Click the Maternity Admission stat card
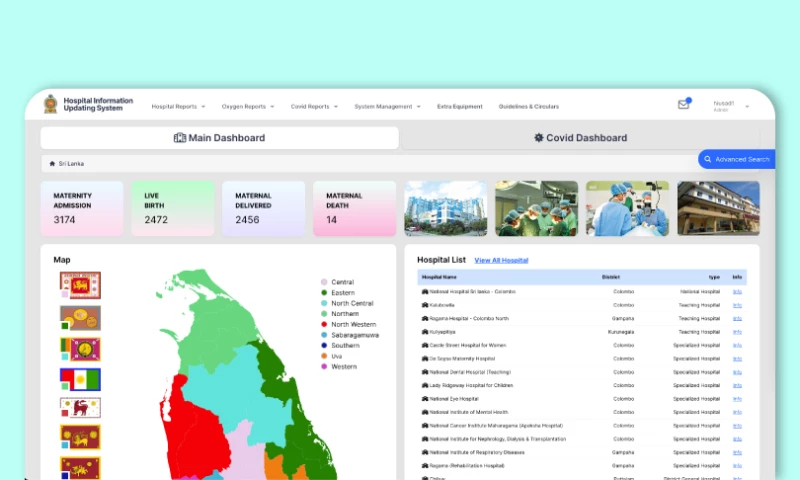 [82, 209]
